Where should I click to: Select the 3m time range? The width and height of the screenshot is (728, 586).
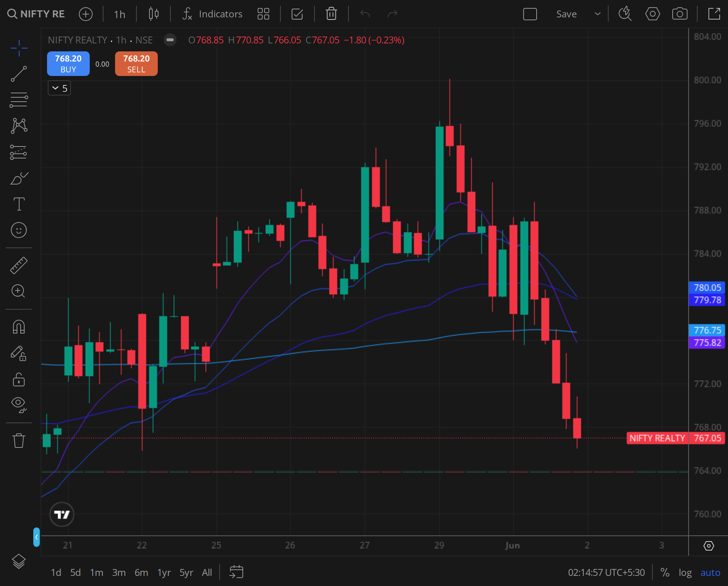tap(119, 573)
